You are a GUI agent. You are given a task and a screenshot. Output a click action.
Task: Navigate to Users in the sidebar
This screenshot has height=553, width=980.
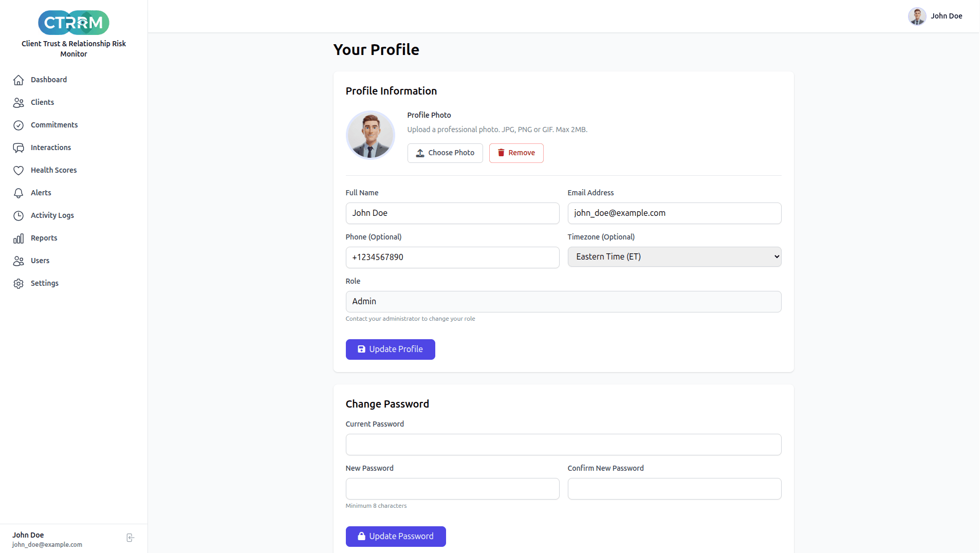point(40,261)
